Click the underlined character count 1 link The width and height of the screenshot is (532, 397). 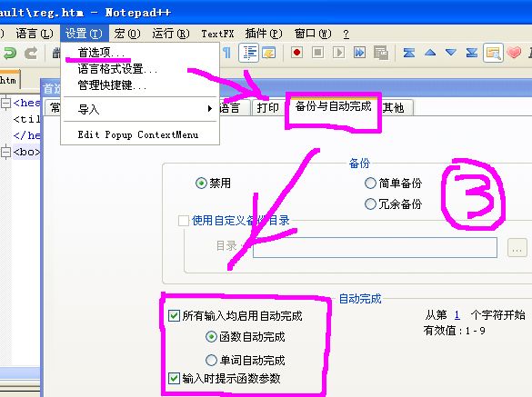pyautogui.click(x=457, y=315)
